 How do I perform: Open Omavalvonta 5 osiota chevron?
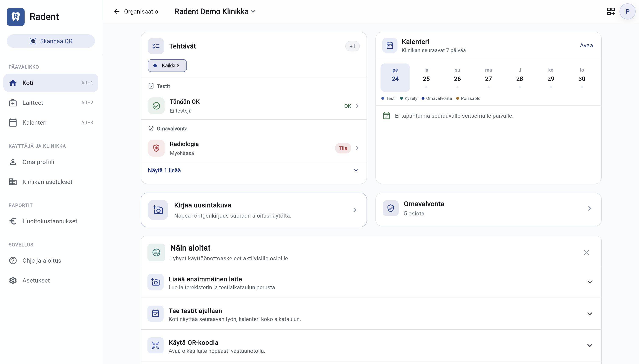tap(589, 208)
